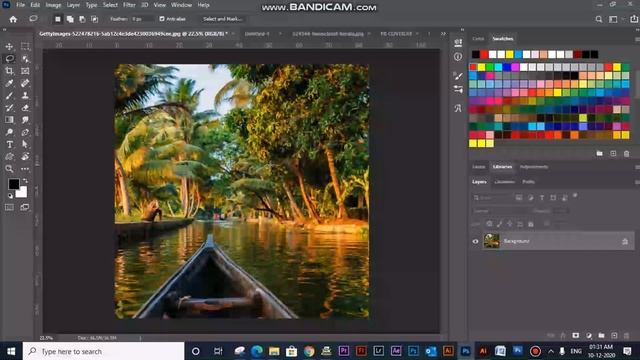
Task: Switch to the Paths tab
Action: coord(528,182)
